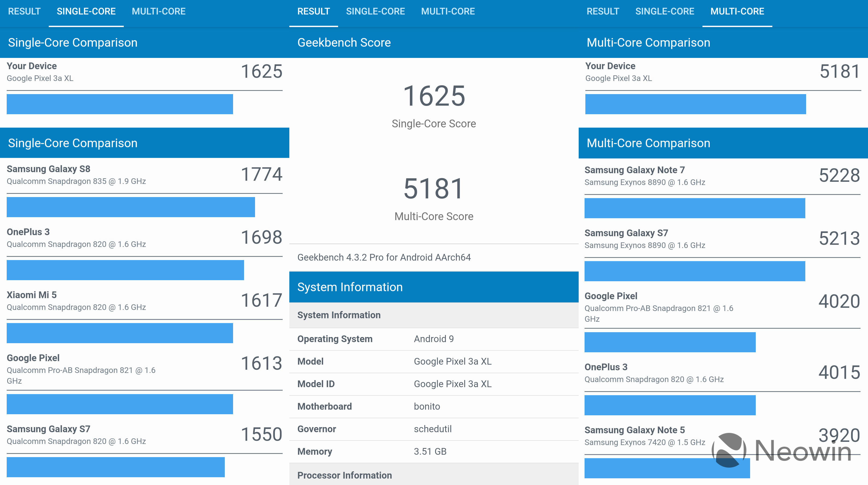Open SINGLE-CORE tab in right panel
The image size is (868, 485).
click(665, 12)
